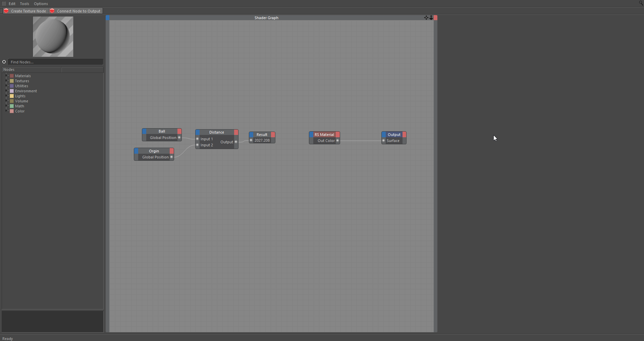Click in the Find Nodes search field
Image resolution: width=644 pixels, height=341 pixels.
point(55,62)
